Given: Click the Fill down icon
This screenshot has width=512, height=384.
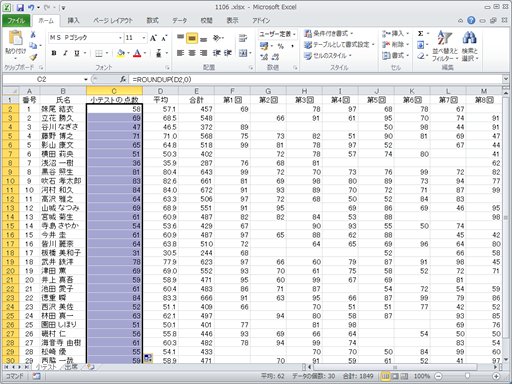Looking at the screenshot, I should coord(421,45).
